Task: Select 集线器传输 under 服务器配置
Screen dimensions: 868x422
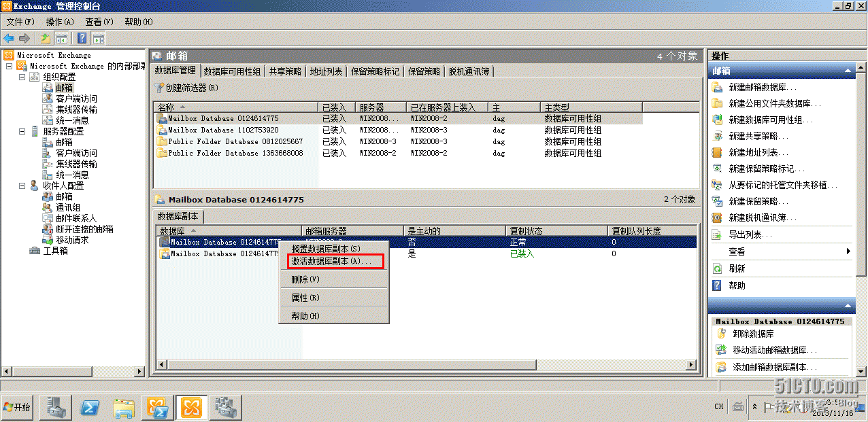Action: (76, 164)
